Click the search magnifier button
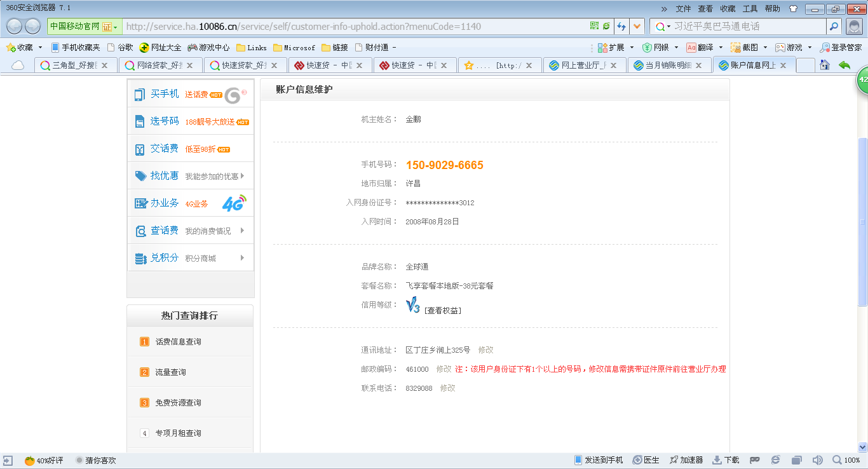The width and height of the screenshot is (868, 469). (834, 27)
